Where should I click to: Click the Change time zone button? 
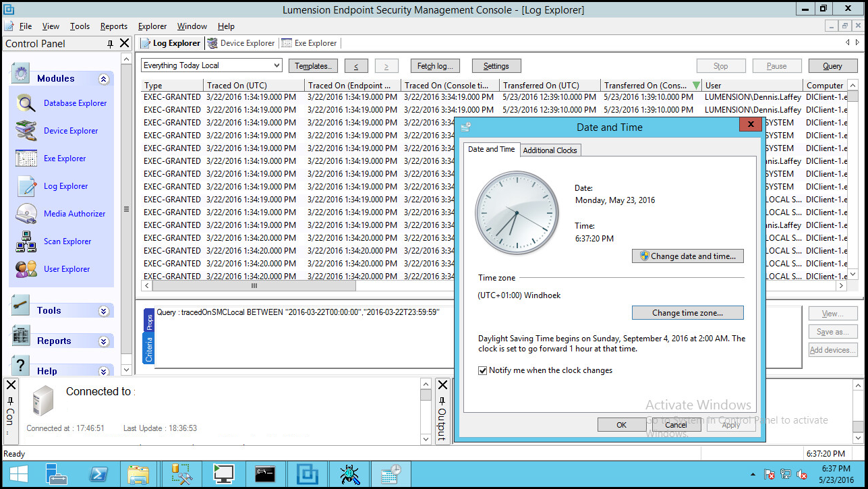click(687, 312)
